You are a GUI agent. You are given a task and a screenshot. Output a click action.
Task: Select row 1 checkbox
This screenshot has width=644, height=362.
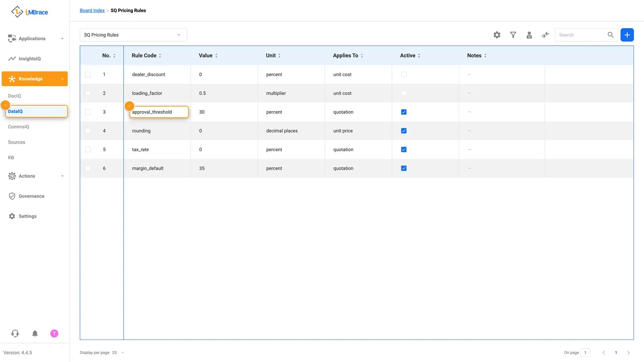tap(88, 74)
